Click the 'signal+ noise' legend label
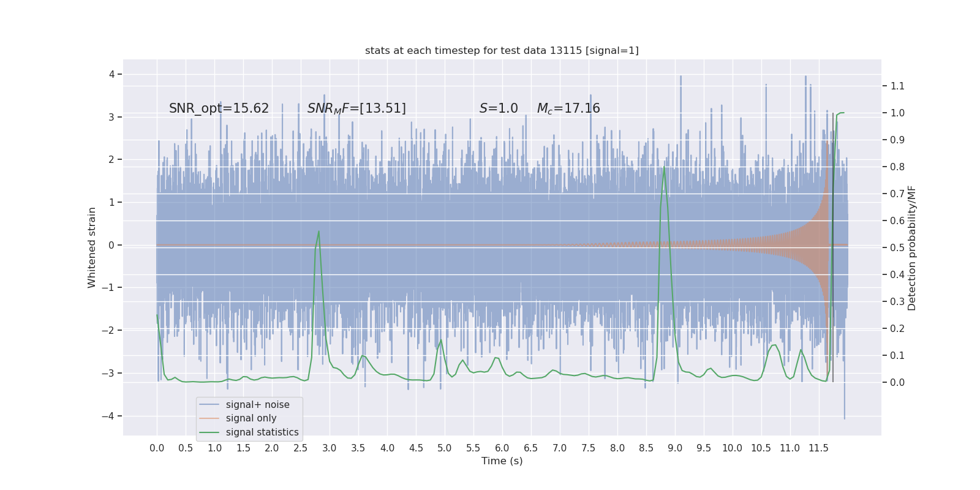 point(257,405)
